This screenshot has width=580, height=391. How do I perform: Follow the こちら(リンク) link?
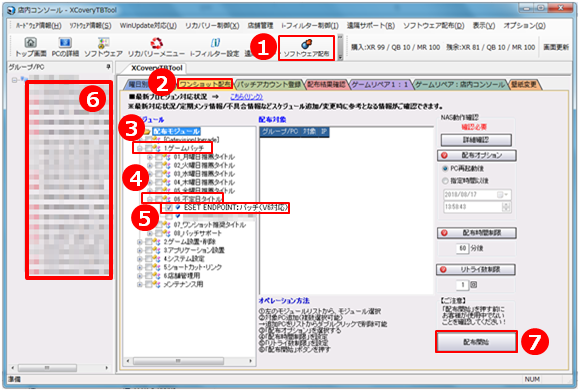coord(246,97)
